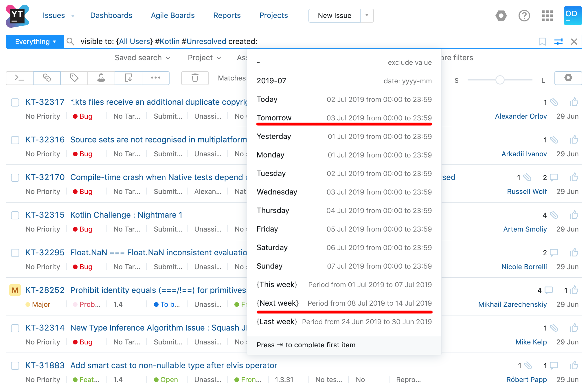This screenshot has height=389, width=588.
Task: Expand the Project filter dropdown
Action: click(x=203, y=57)
